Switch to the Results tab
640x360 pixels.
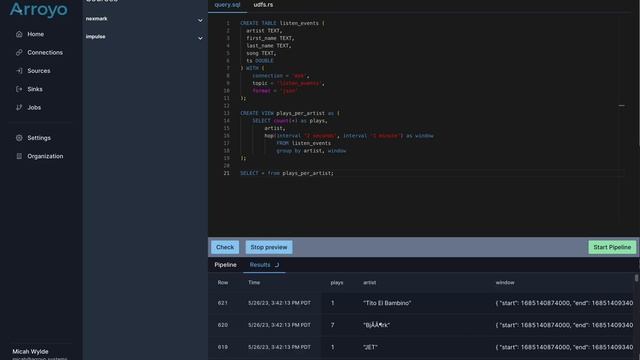[264, 265]
